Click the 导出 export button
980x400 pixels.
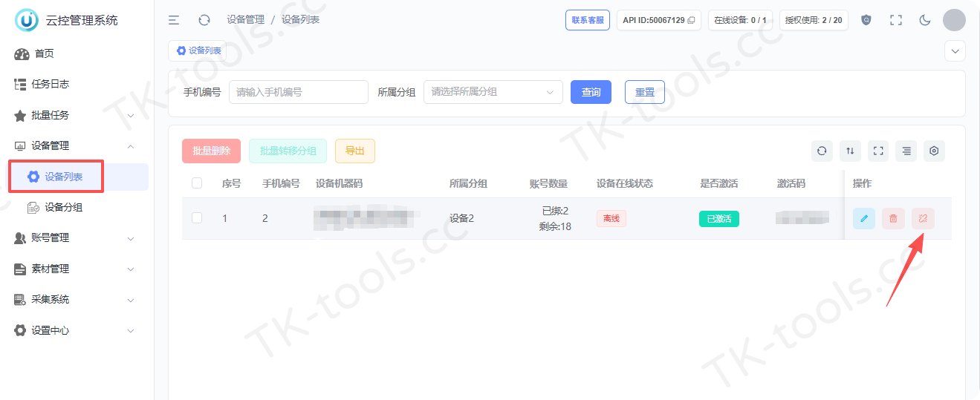(355, 151)
